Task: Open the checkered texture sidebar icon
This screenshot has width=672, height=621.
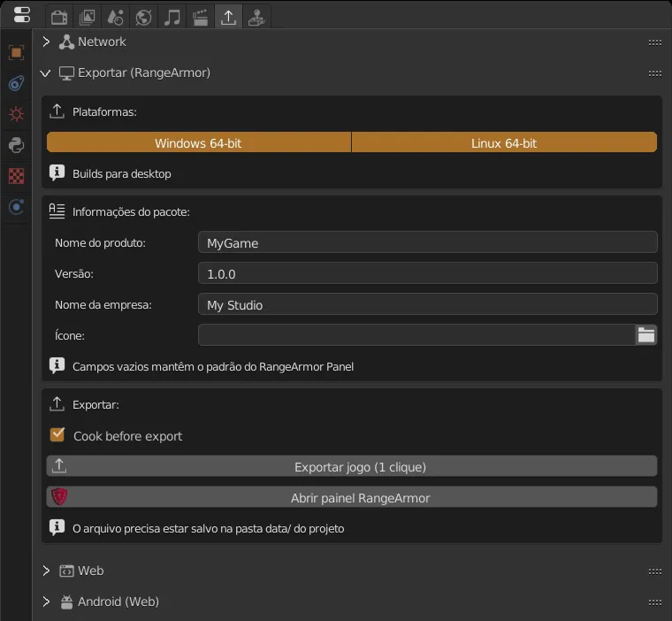Action: (16, 176)
